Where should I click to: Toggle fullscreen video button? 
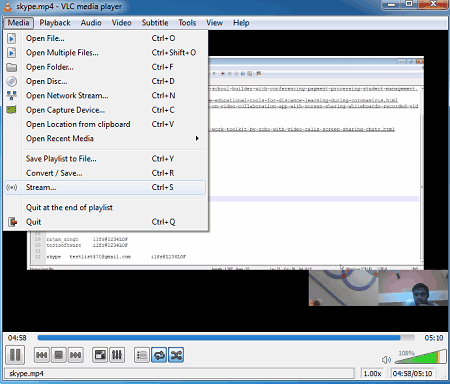pyautogui.click(x=100, y=355)
